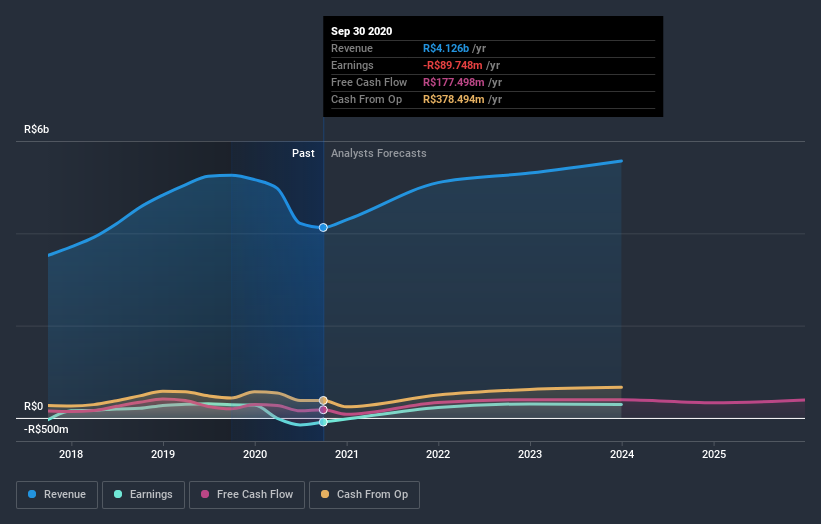Viewport: 821px width, 524px height.
Task: Click the Revenue row label in tooltip
Action: coord(352,48)
